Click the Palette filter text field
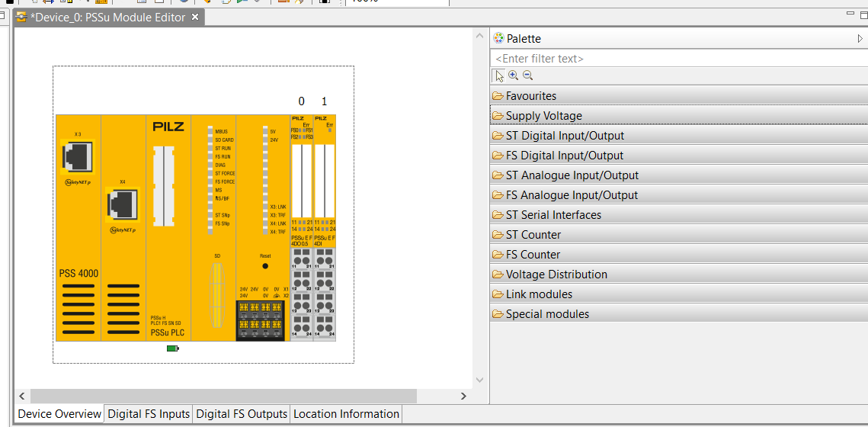This screenshot has width=868, height=427. (679, 58)
